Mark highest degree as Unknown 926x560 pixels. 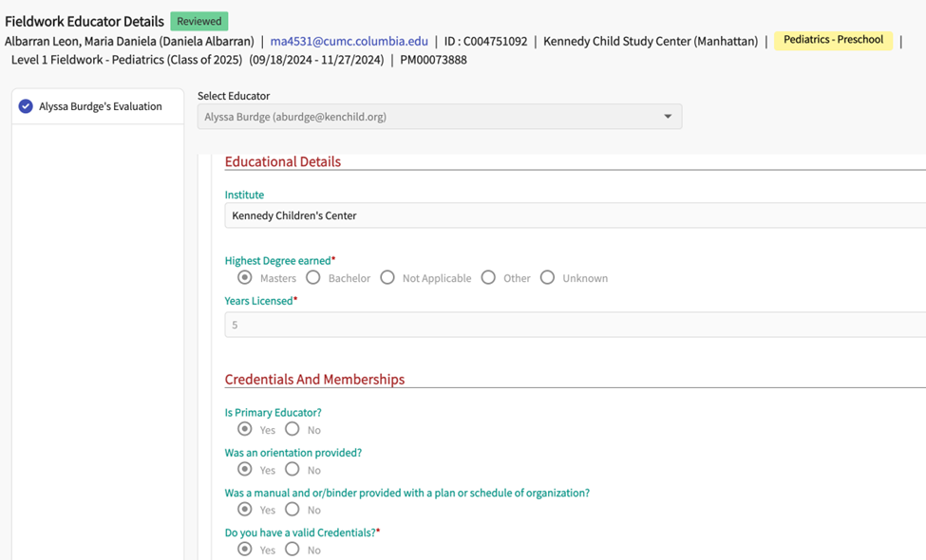(x=547, y=278)
